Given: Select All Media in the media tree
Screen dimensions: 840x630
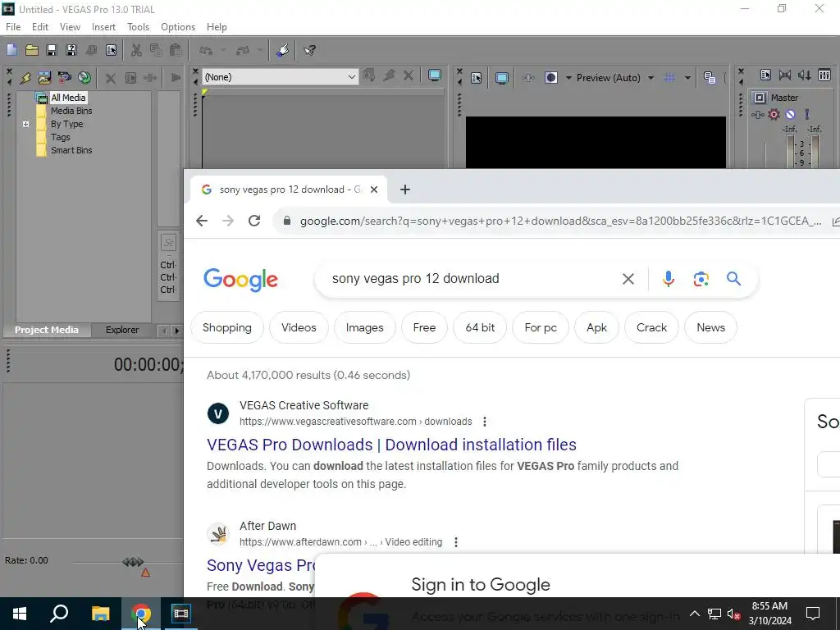Looking at the screenshot, I should pyautogui.click(x=68, y=98).
